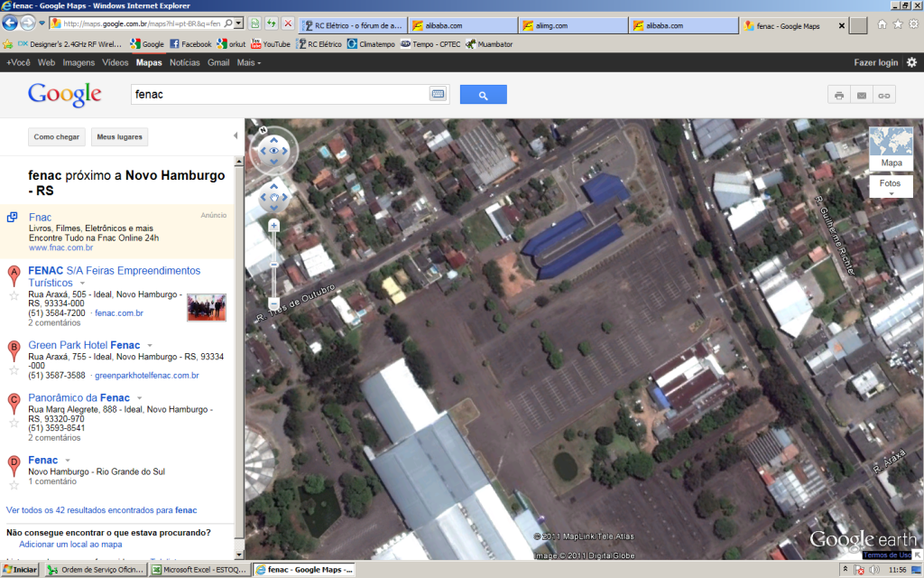Click the envelope send icon
The image size is (924, 578).
coord(862,95)
